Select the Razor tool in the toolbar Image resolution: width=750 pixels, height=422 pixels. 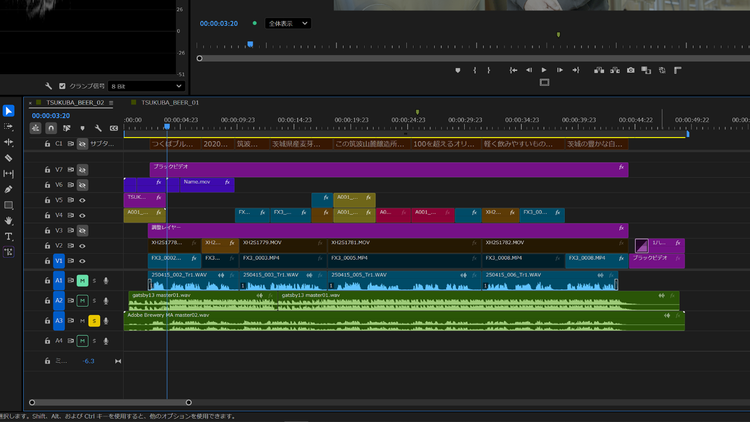9,158
